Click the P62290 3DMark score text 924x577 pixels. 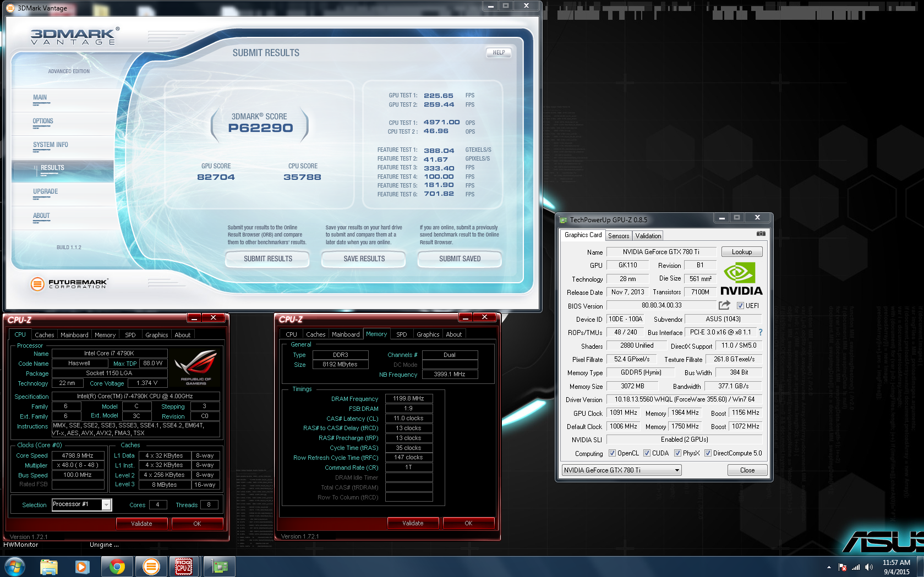pyautogui.click(x=260, y=128)
